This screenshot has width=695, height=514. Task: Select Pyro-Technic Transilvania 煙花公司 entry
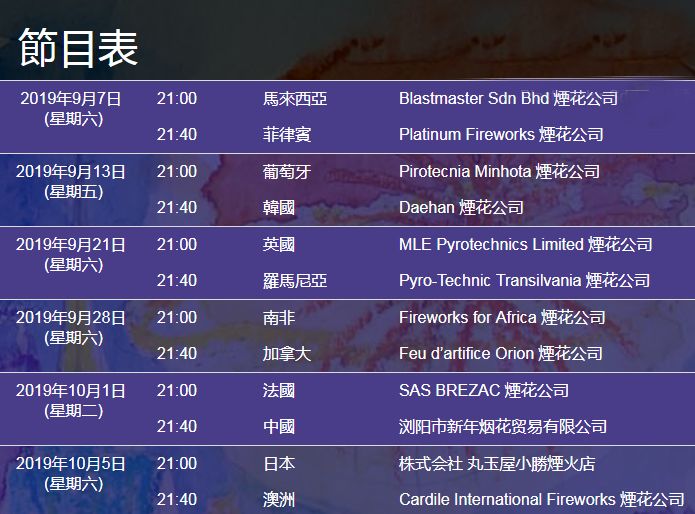pos(524,280)
